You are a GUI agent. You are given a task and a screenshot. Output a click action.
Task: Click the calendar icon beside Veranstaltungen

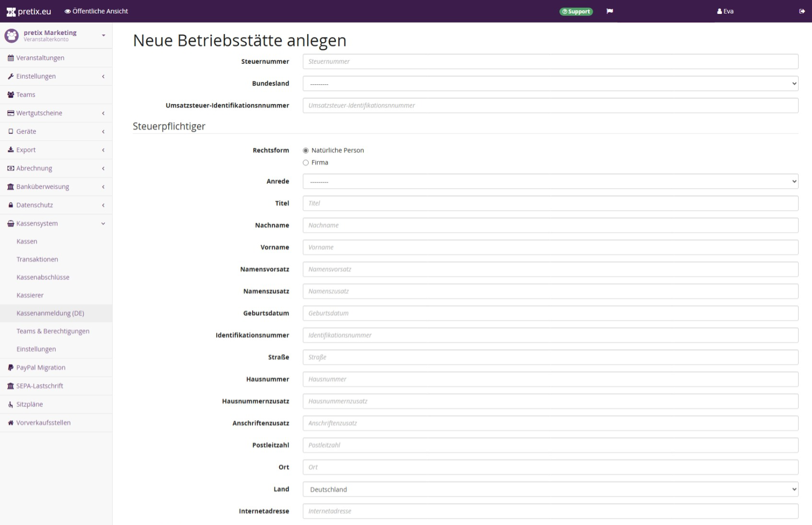click(11, 58)
